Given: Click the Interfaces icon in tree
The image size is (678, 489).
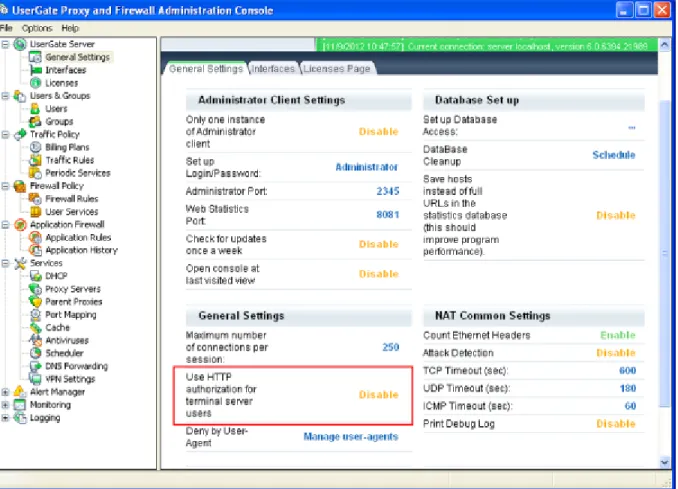Looking at the screenshot, I should click(x=35, y=70).
